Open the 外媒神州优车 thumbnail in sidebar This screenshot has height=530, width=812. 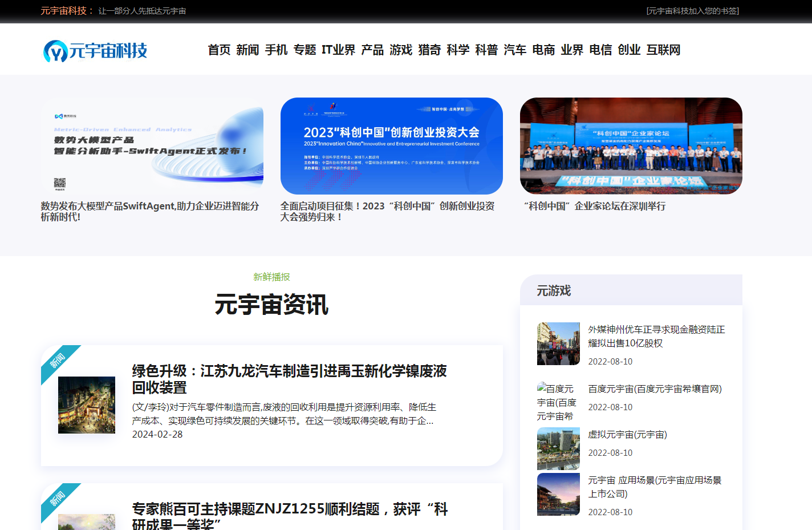[x=558, y=343]
